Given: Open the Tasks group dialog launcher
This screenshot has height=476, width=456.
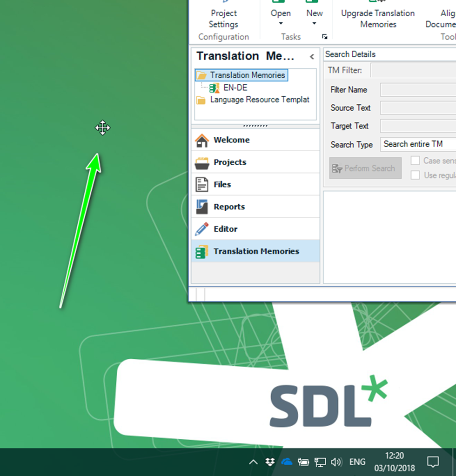Looking at the screenshot, I should point(324,37).
